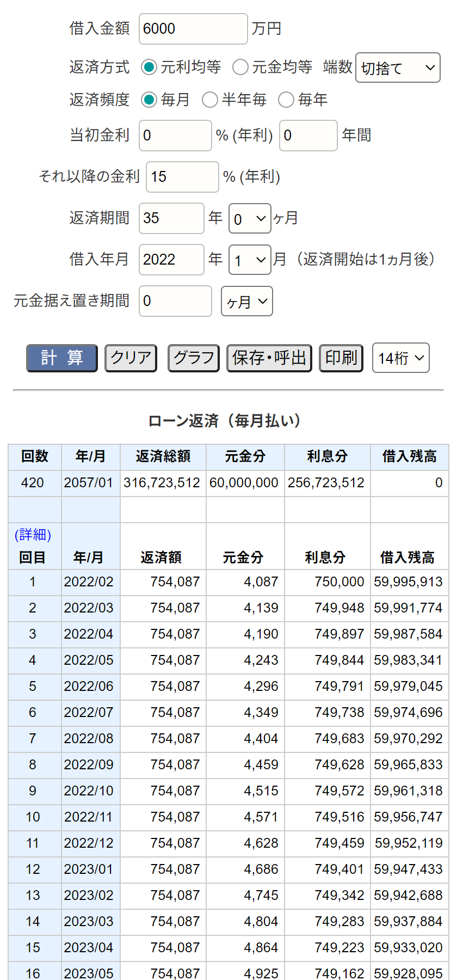Open the 元金据え置き期間 unit dropdown
The image size is (457, 980).
246,302
